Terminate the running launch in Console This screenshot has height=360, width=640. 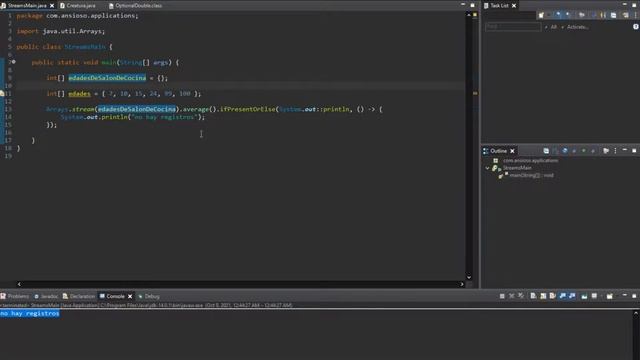[x=502, y=296]
